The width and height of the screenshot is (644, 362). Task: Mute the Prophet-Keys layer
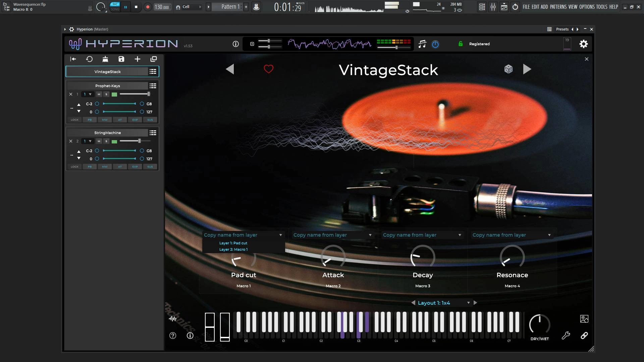pos(99,94)
